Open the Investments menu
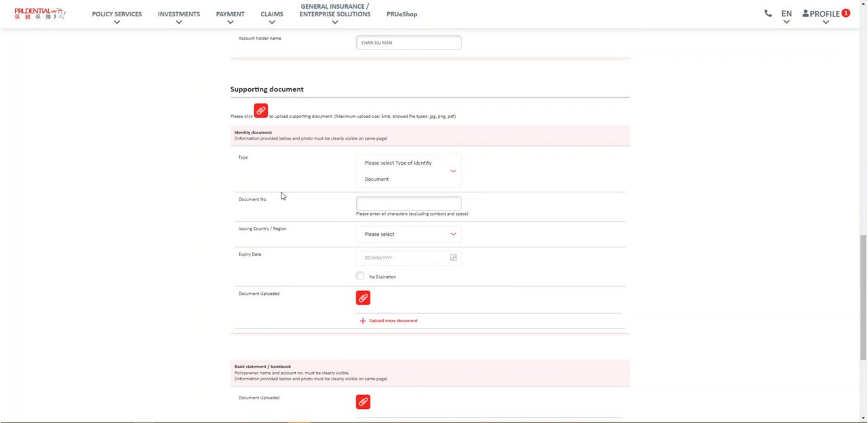The width and height of the screenshot is (868, 423). (x=178, y=14)
